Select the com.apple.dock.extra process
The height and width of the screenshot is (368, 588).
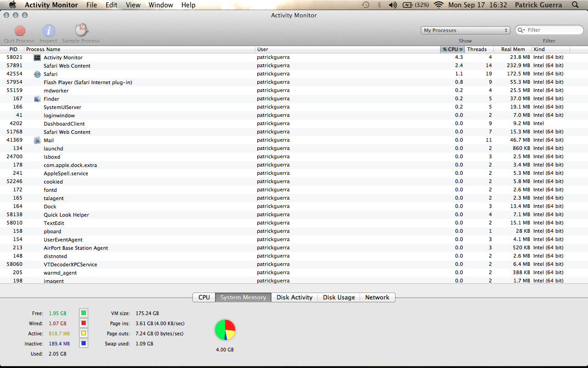pyautogui.click(x=294, y=165)
